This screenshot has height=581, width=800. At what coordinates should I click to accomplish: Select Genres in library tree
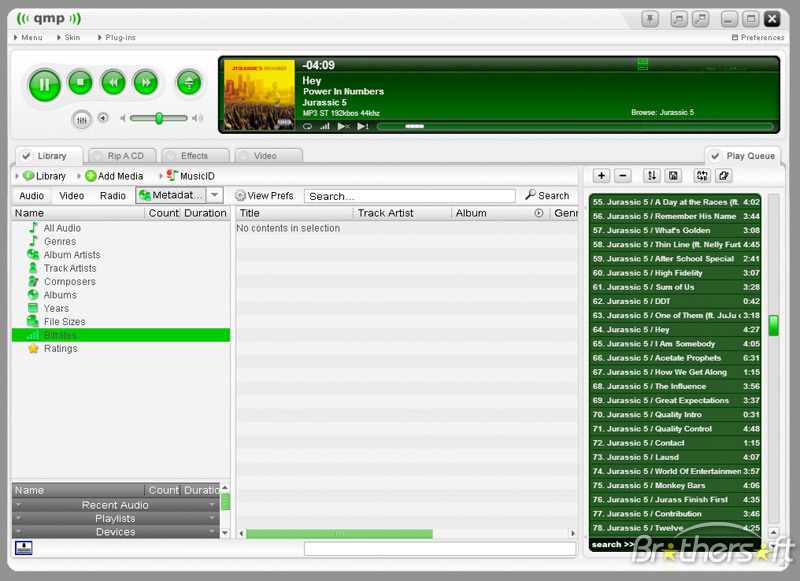tap(59, 241)
